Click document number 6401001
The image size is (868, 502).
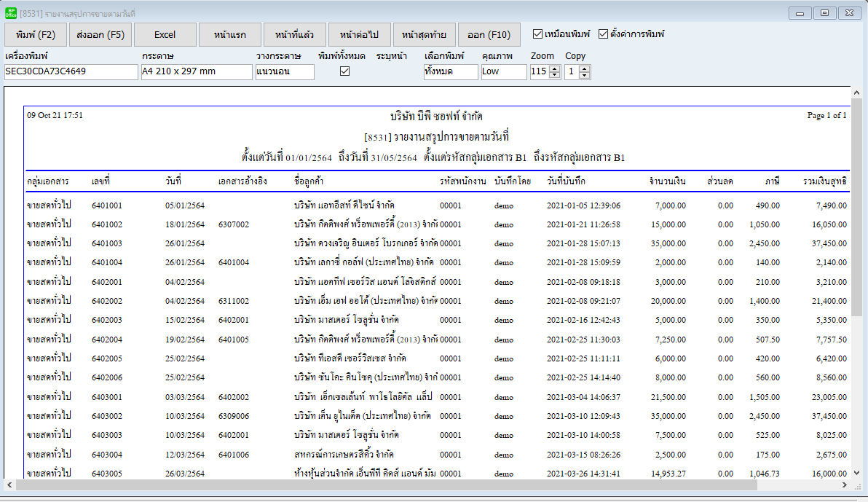click(x=107, y=205)
